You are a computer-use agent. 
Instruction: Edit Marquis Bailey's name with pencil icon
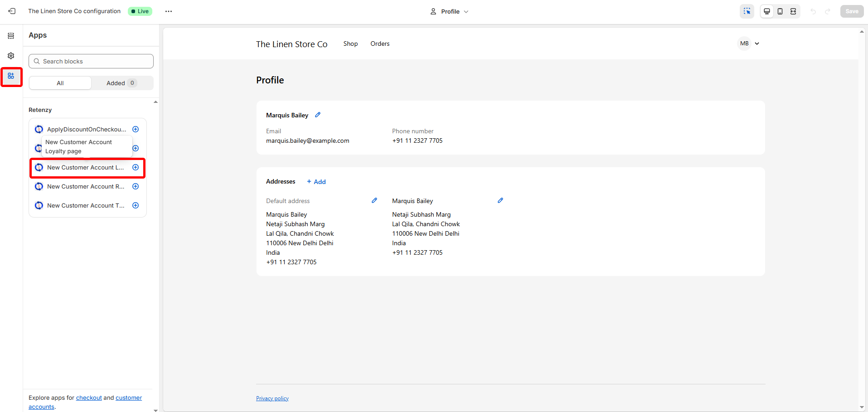tap(318, 115)
